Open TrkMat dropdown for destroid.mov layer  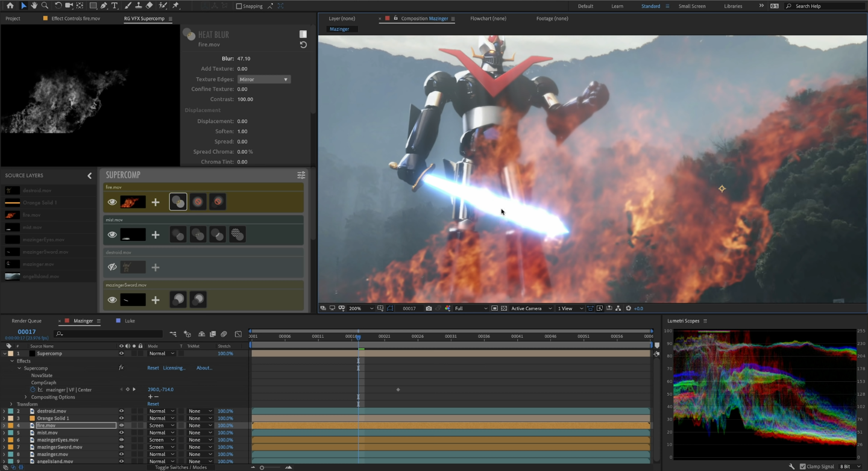[x=201, y=411]
